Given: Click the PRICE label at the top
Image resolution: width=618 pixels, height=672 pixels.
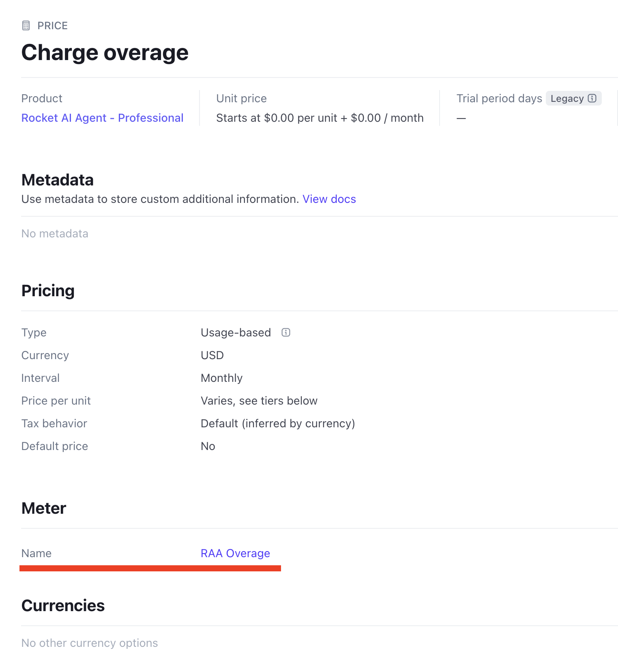Looking at the screenshot, I should coord(52,26).
